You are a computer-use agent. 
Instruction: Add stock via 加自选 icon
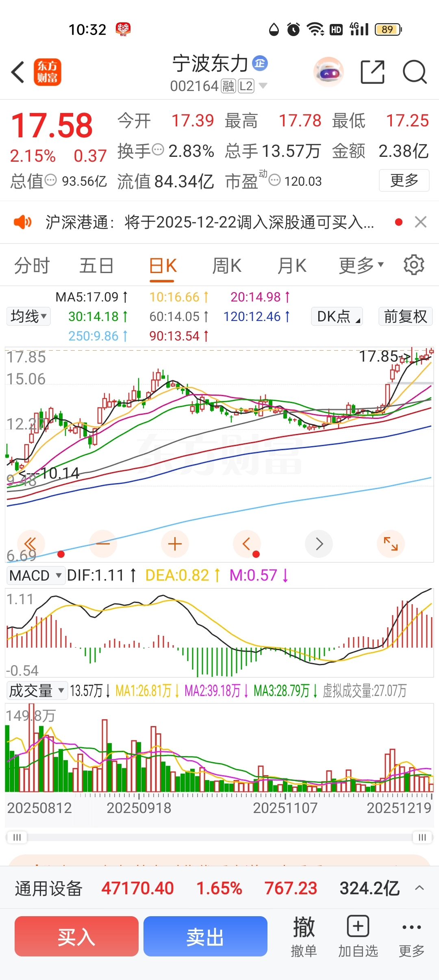tap(358, 937)
